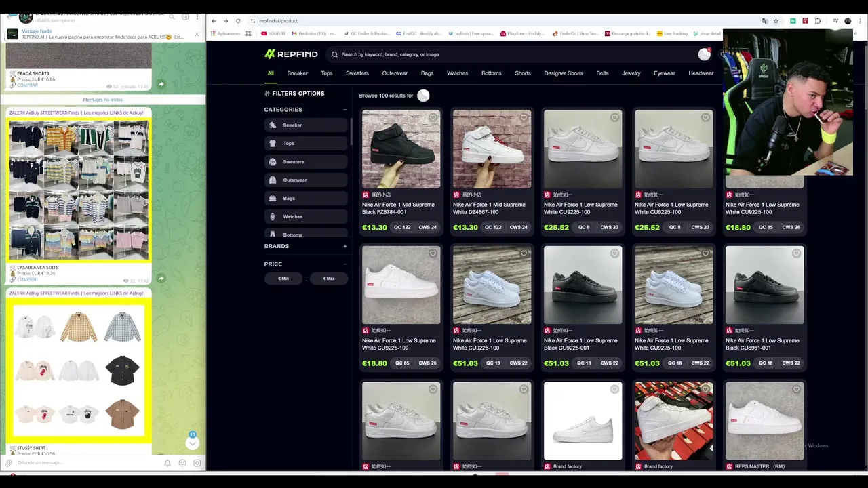The height and width of the screenshot is (488, 868).
Task: Close the pinned message in Telegram
Action: point(197,34)
